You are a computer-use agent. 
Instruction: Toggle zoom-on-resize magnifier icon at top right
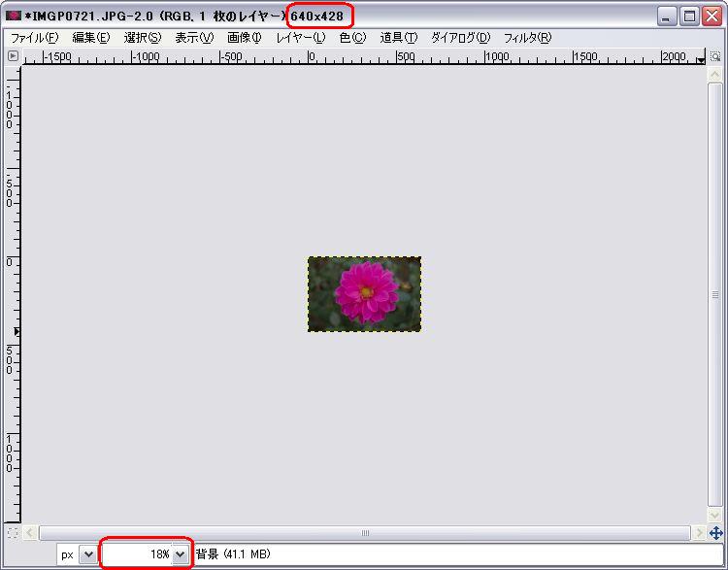pos(715,56)
